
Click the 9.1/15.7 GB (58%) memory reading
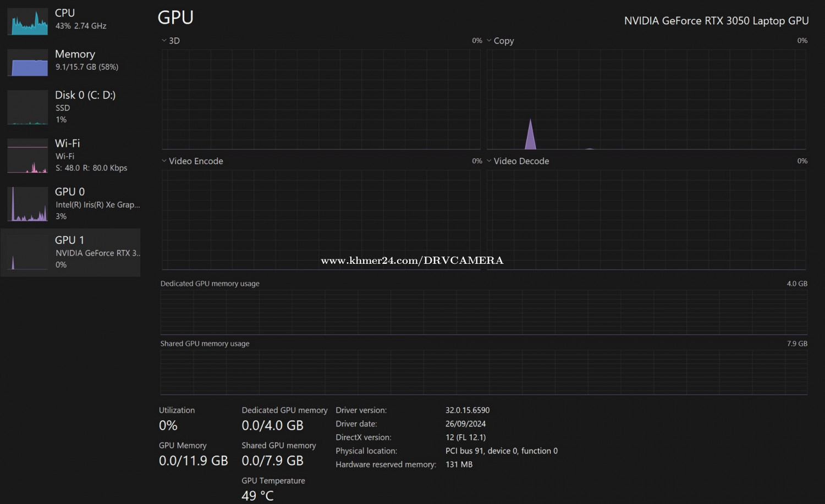tap(87, 67)
